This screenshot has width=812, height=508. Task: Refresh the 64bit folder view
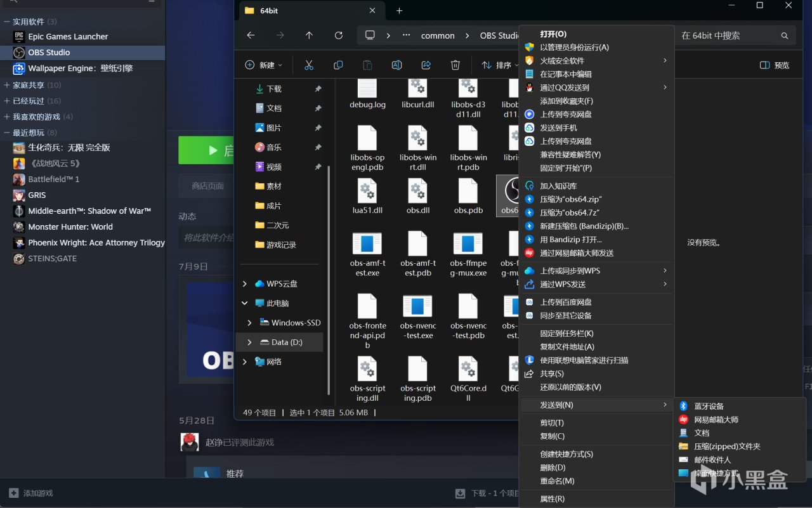tap(339, 36)
